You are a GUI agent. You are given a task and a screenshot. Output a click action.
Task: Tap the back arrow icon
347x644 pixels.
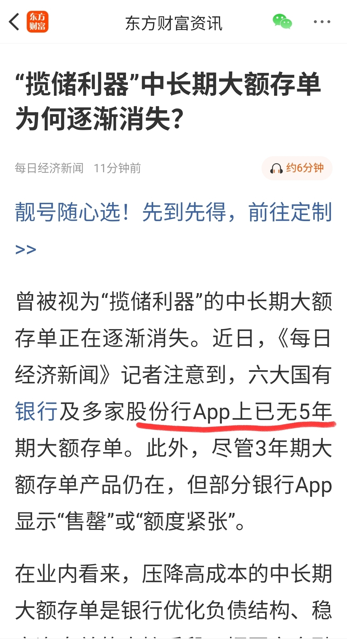[14, 22]
